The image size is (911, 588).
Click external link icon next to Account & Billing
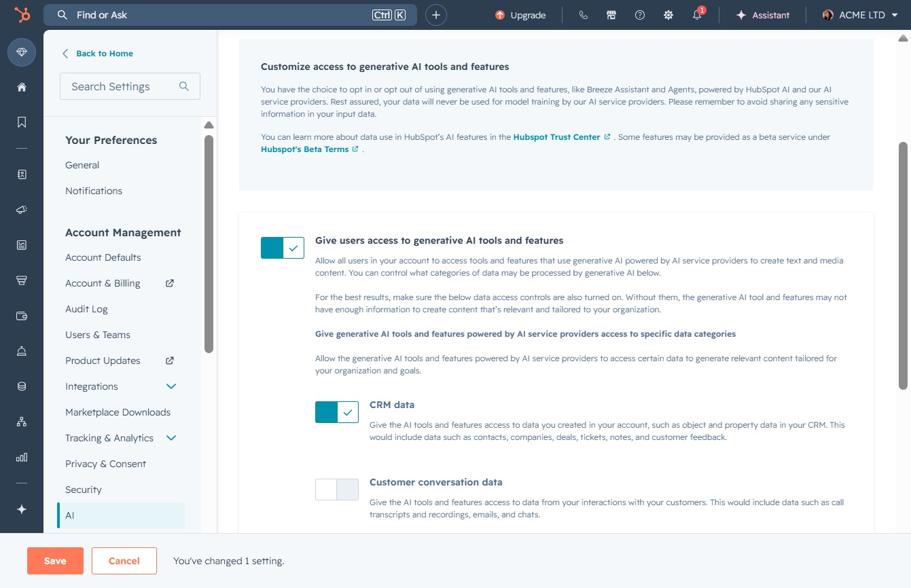[170, 283]
